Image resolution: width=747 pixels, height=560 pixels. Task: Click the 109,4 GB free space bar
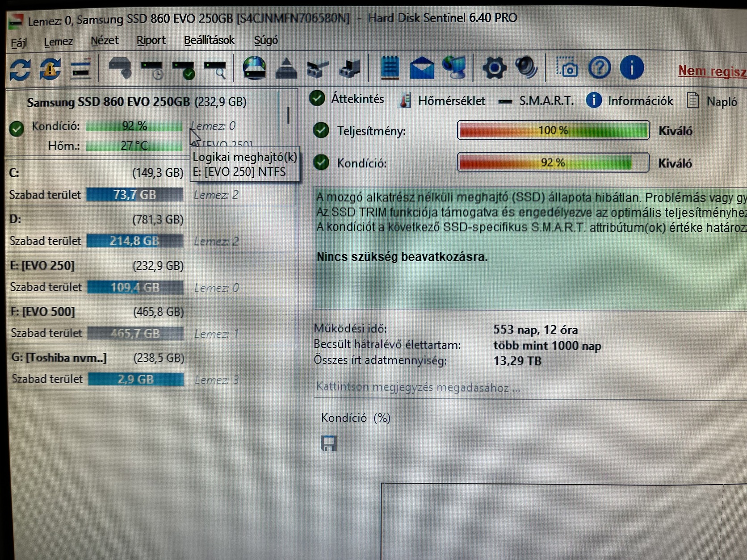click(x=135, y=287)
